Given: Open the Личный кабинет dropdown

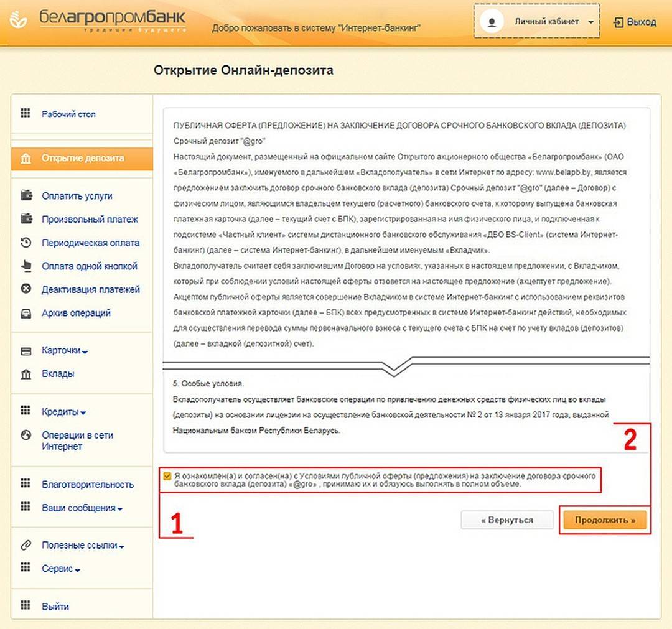Looking at the screenshot, I should point(536,22).
